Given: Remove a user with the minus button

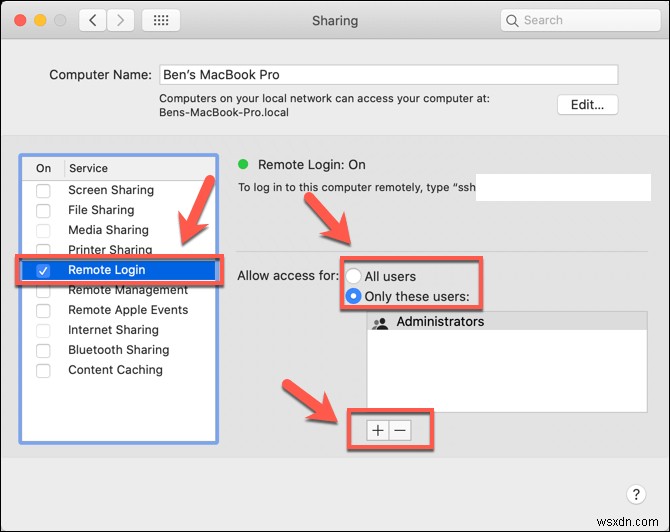Looking at the screenshot, I should pos(400,430).
